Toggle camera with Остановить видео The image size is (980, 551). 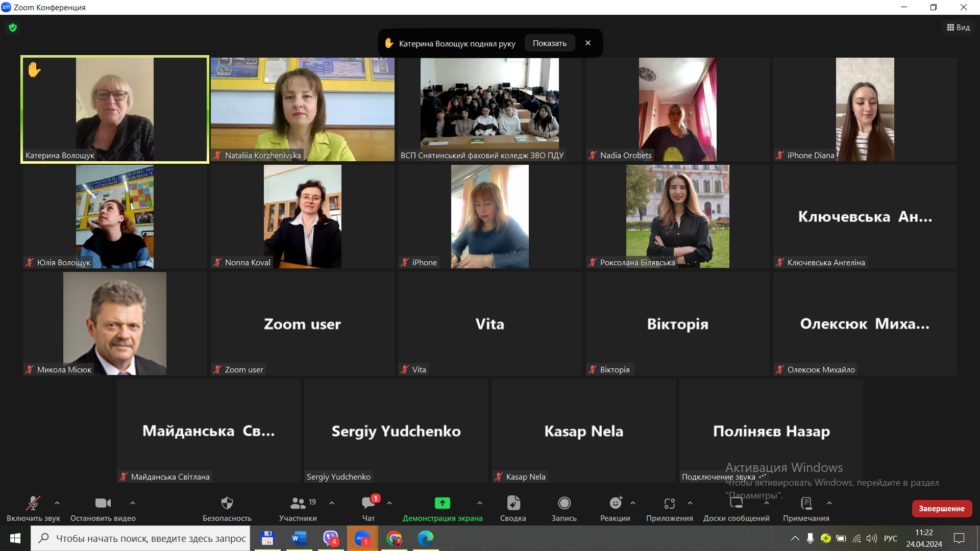103,504
